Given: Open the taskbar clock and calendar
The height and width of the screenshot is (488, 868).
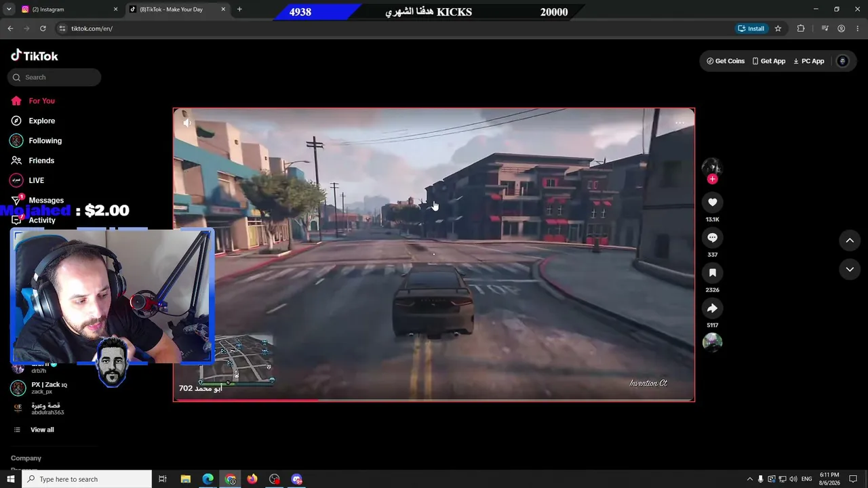Looking at the screenshot, I should (x=829, y=479).
